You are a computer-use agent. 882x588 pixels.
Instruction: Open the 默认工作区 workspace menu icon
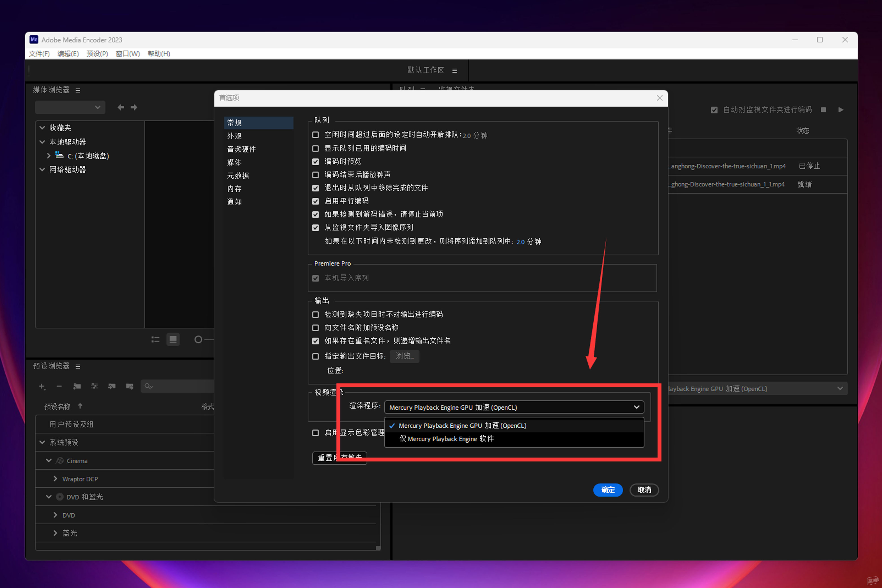point(454,71)
